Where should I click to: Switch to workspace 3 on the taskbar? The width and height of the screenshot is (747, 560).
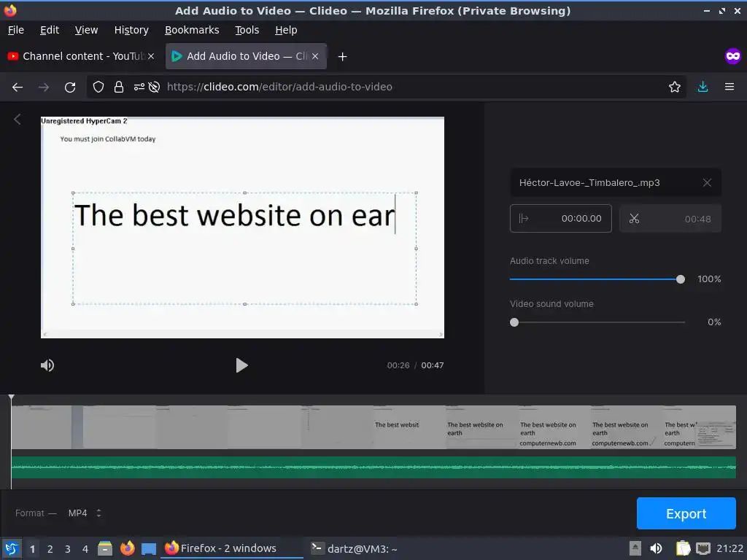[x=68, y=549]
